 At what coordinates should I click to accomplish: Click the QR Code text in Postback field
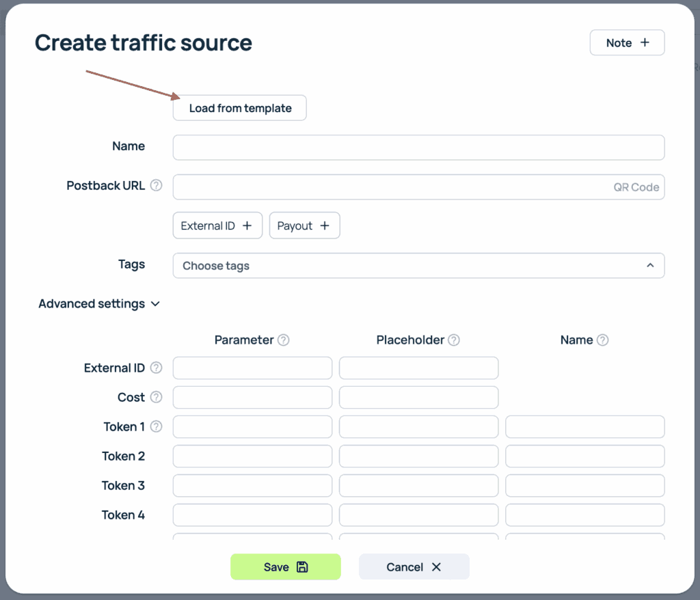click(636, 187)
